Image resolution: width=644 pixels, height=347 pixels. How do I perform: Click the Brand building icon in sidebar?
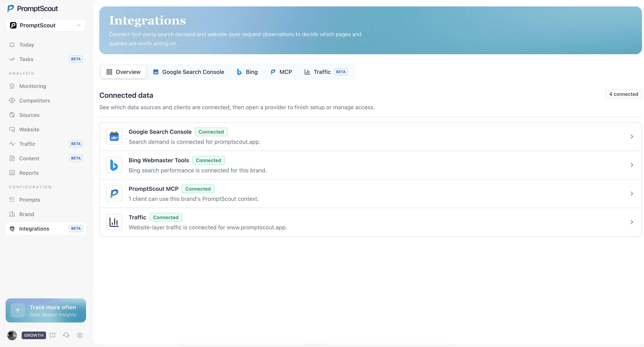click(12, 214)
